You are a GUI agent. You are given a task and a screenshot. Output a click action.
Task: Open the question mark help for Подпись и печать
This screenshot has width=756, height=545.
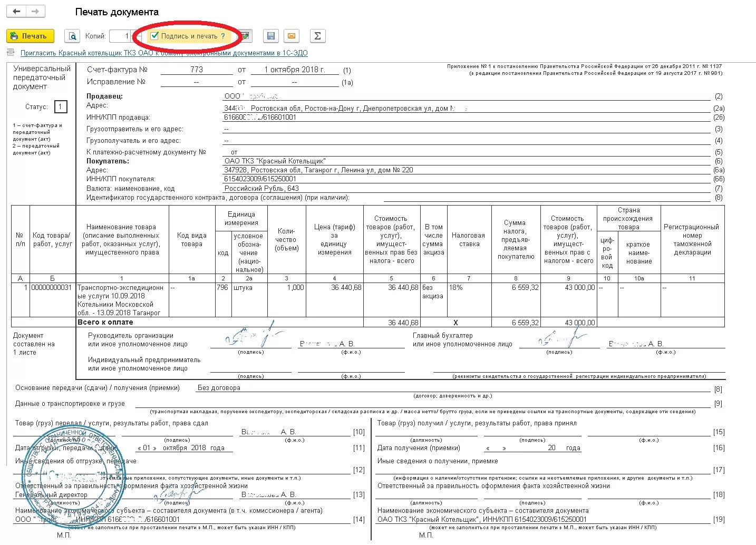[223, 36]
